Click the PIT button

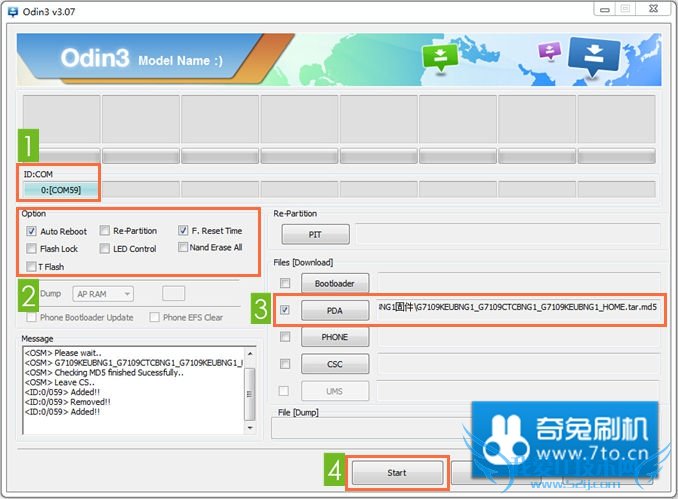315,234
